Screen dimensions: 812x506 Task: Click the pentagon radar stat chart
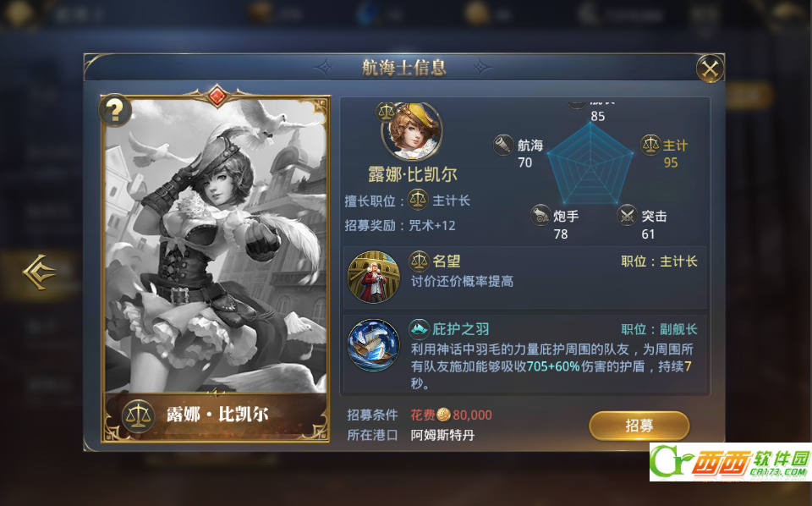[590, 165]
